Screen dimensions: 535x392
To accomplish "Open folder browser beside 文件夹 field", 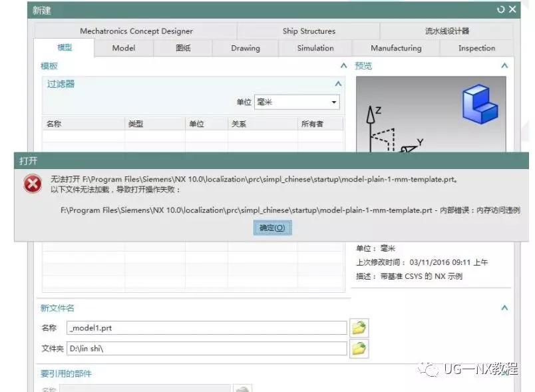I will point(359,347).
